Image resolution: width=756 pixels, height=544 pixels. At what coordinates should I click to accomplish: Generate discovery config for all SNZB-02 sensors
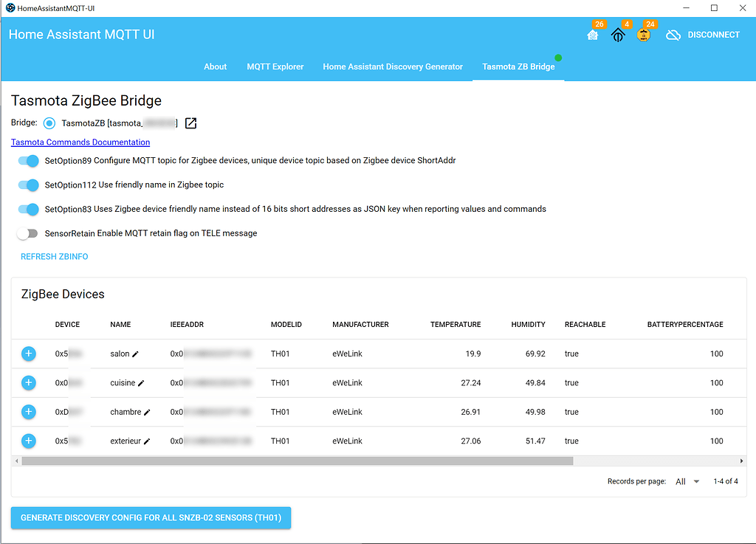[151, 518]
